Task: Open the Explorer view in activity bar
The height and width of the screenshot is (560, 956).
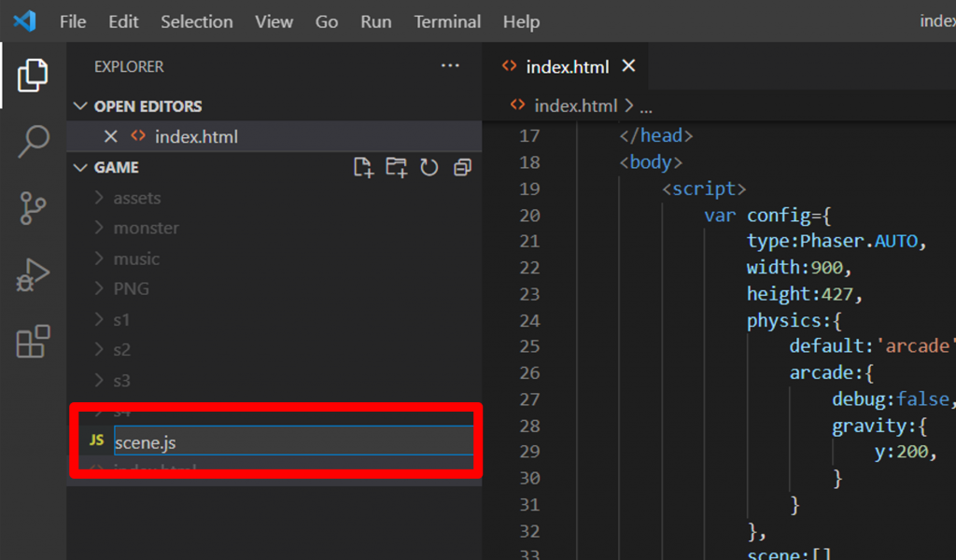Action: (x=33, y=76)
